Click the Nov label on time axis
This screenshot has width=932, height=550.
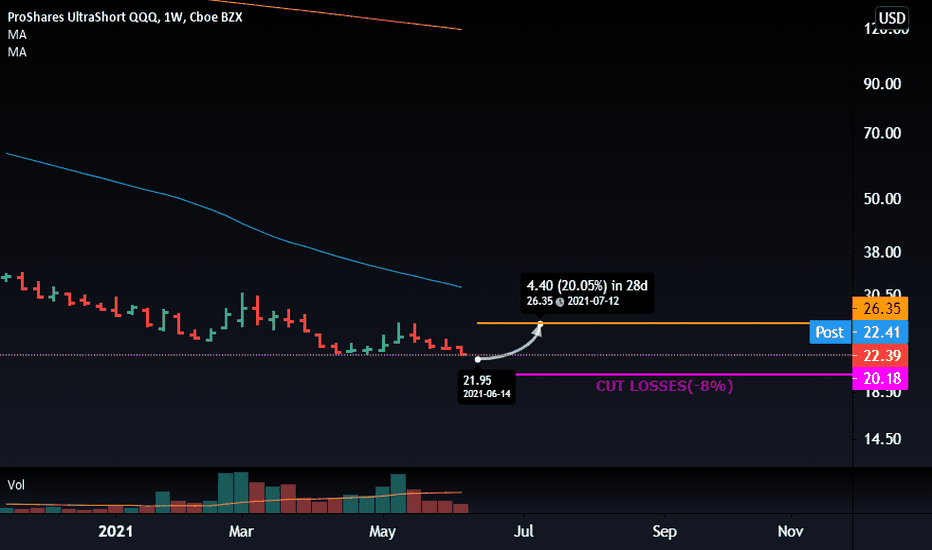coord(791,531)
